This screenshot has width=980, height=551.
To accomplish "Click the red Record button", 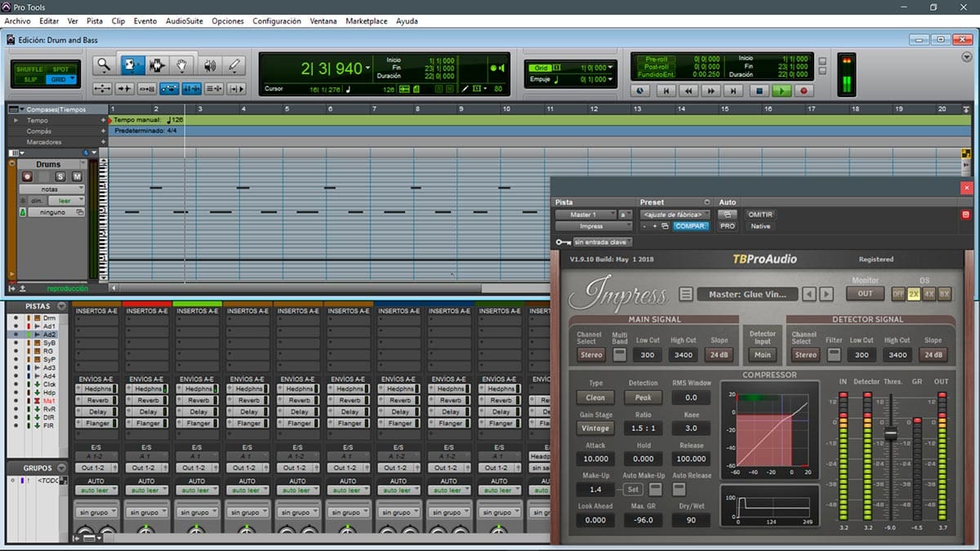I will (804, 91).
